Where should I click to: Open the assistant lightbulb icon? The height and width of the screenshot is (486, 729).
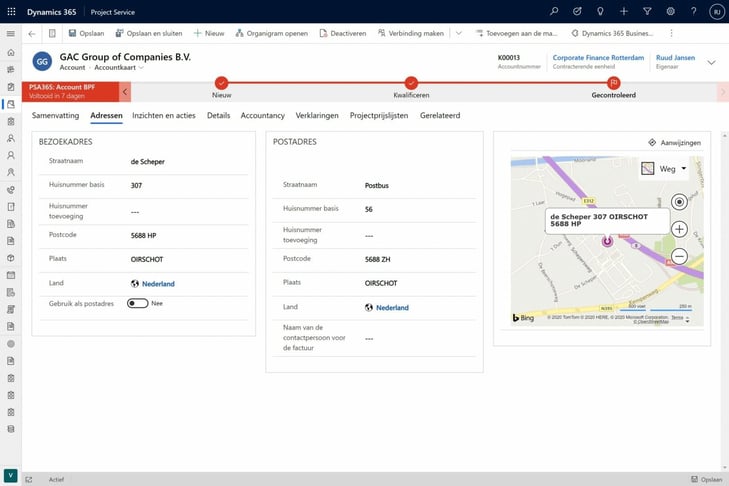(x=600, y=11)
